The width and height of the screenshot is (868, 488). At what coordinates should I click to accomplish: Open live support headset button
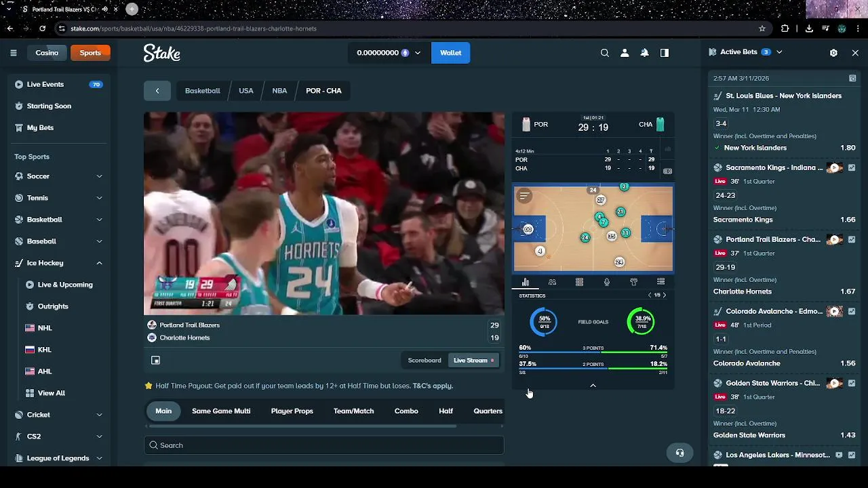pyautogui.click(x=679, y=453)
